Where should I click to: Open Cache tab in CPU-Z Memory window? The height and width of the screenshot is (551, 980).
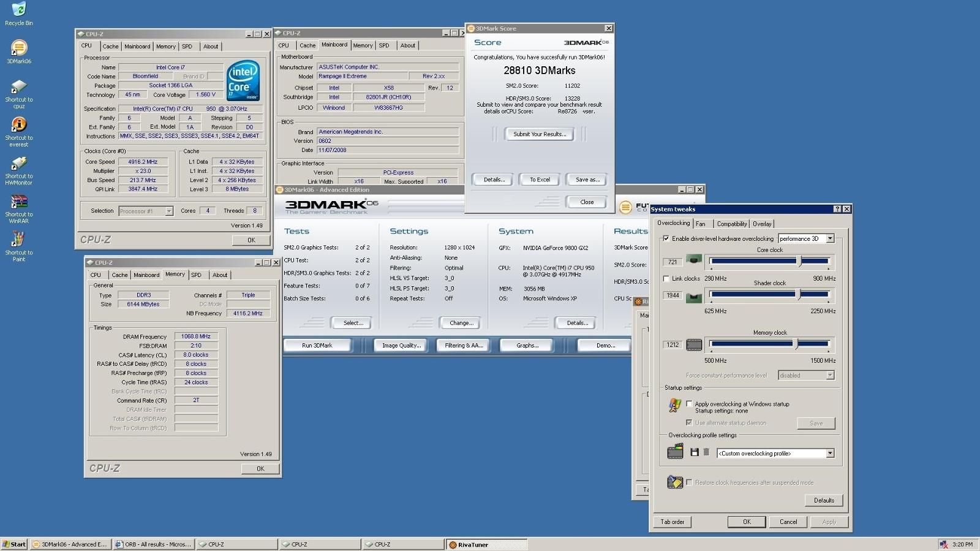pos(119,275)
